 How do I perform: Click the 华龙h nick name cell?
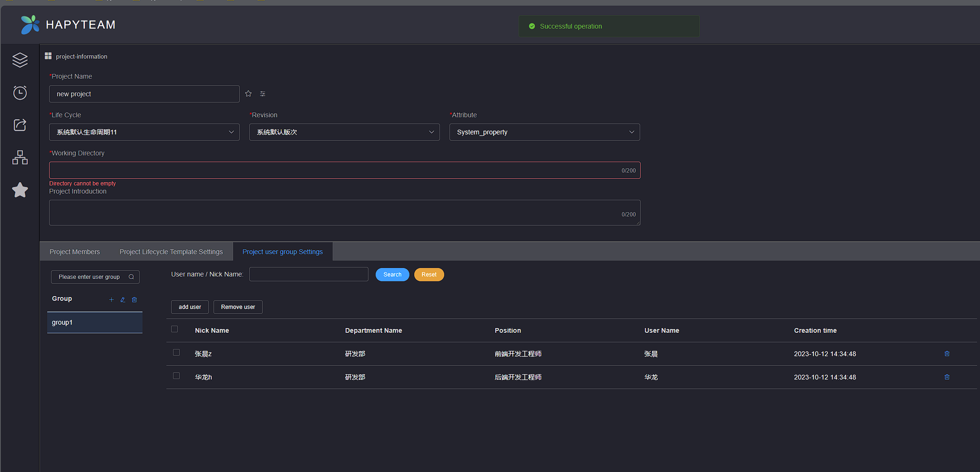(x=204, y=377)
